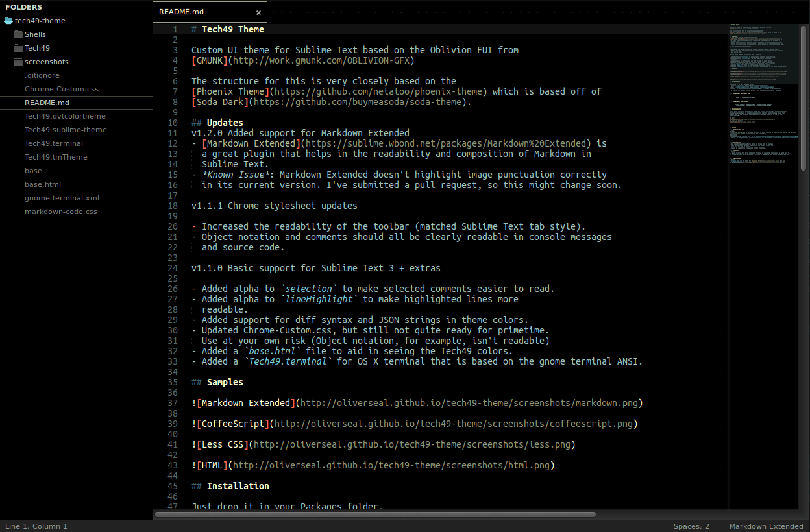The width and height of the screenshot is (810, 532).
Task: Open the Markdown Extended syntax selector
Action: (767, 526)
